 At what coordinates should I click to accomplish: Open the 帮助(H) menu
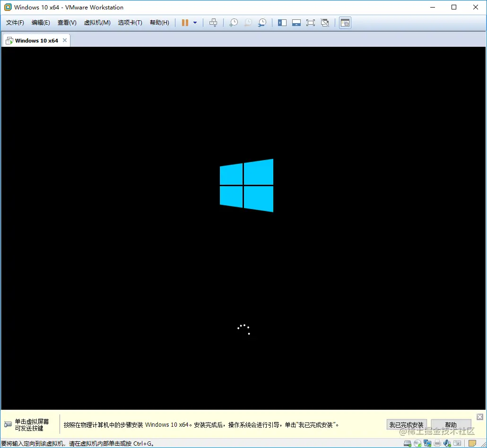tap(160, 23)
